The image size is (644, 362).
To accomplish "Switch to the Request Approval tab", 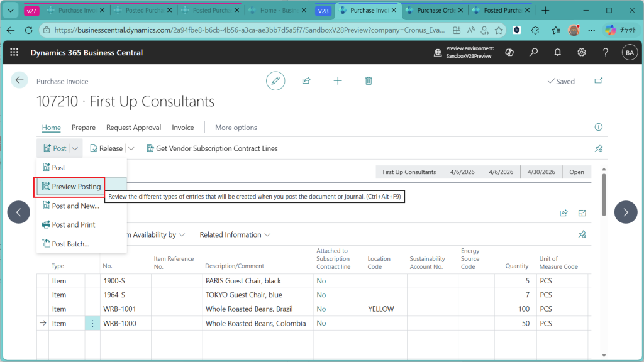I will [x=133, y=128].
